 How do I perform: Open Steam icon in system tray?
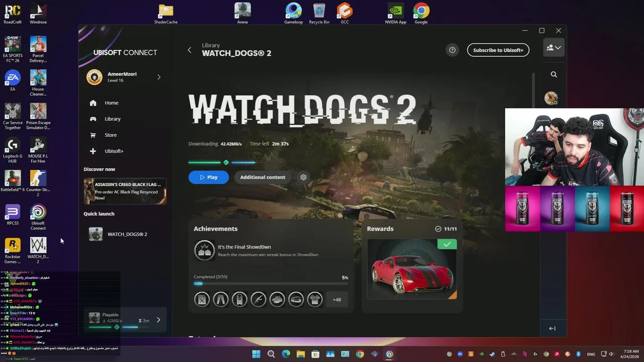pyautogui.click(x=492, y=354)
